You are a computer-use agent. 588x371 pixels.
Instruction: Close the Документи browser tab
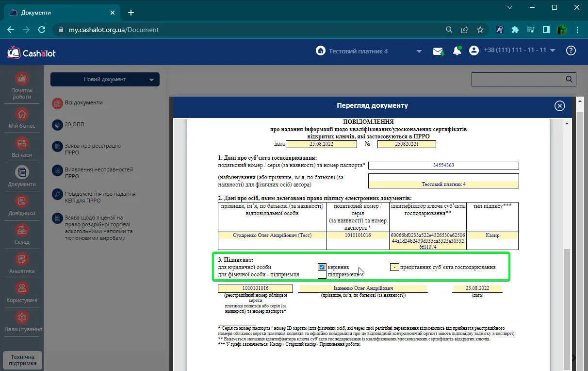tap(112, 13)
